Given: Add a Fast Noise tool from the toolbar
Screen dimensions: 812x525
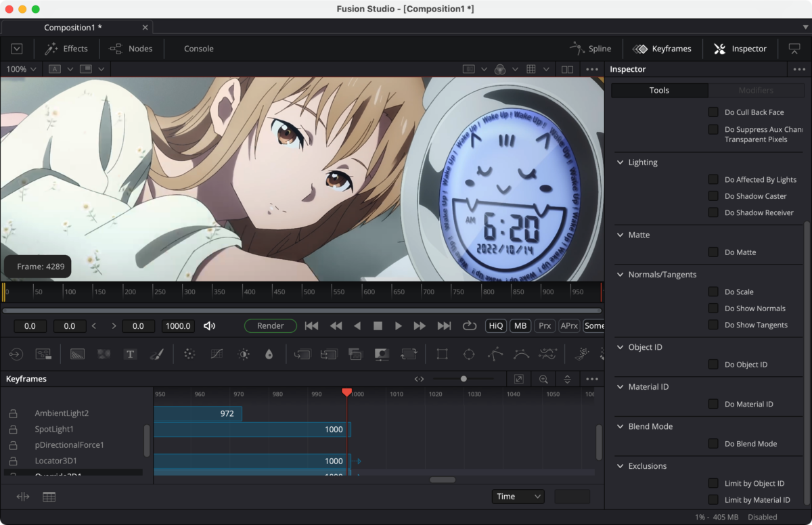Looking at the screenshot, I should pos(104,354).
